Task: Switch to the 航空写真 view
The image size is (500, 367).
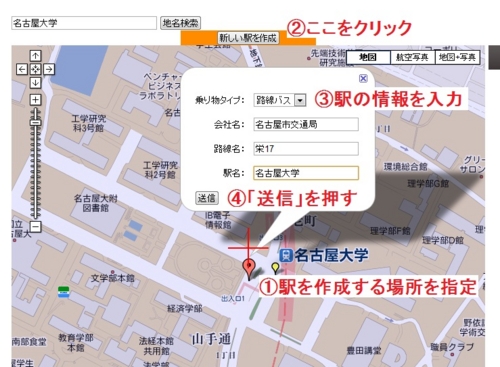Action: (412, 57)
